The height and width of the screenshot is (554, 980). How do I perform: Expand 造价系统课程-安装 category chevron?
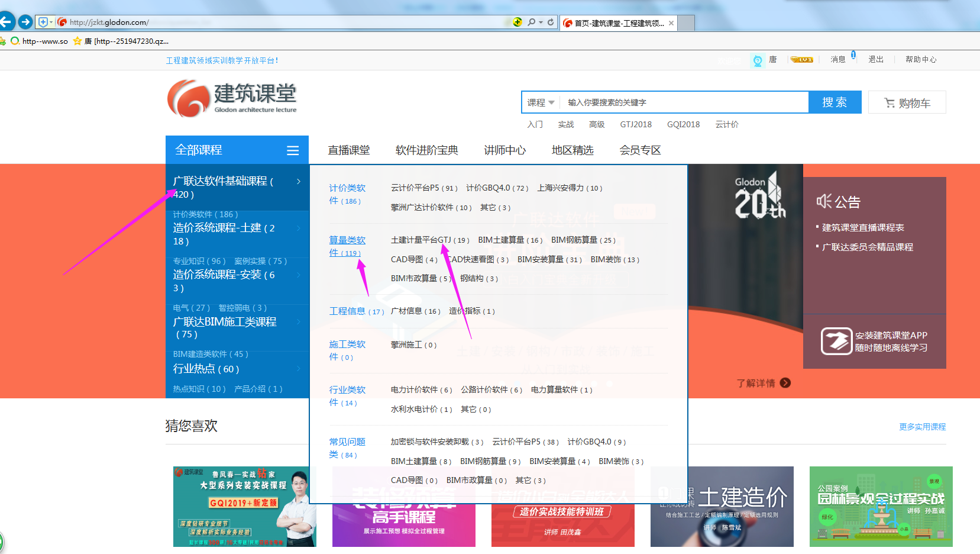299,275
